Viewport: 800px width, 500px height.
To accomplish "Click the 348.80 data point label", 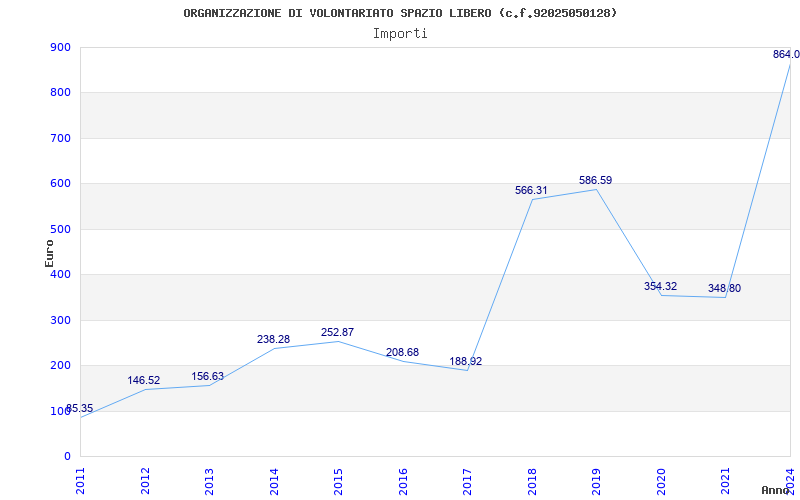I will pos(724,288).
